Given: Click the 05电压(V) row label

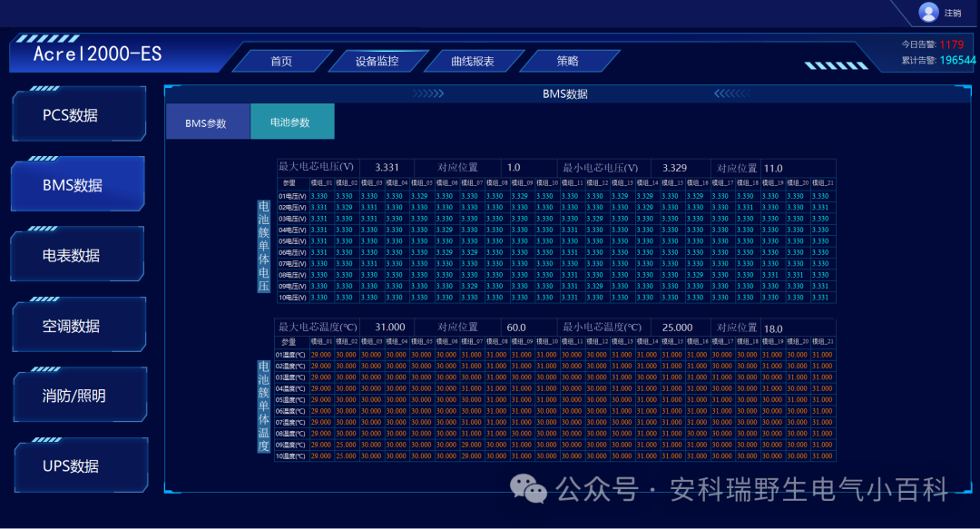Looking at the screenshot, I should click(292, 241).
